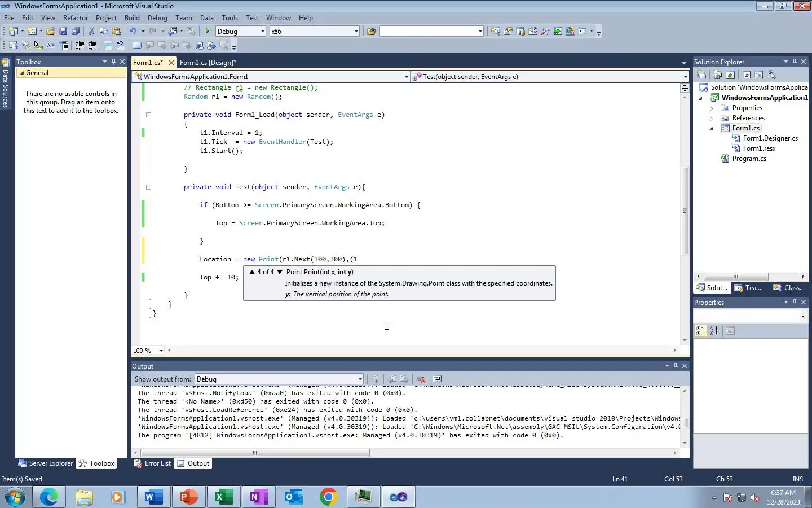Image resolution: width=812 pixels, height=508 pixels.
Task: Click Copy icon in toolbar
Action: (104, 32)
